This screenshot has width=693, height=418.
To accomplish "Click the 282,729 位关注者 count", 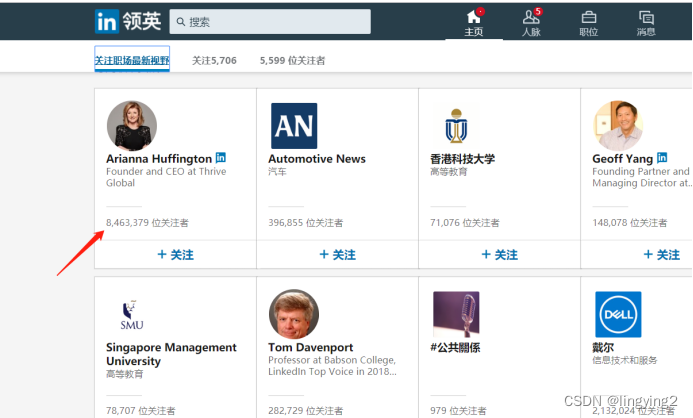I will click(x=305, y=411).
